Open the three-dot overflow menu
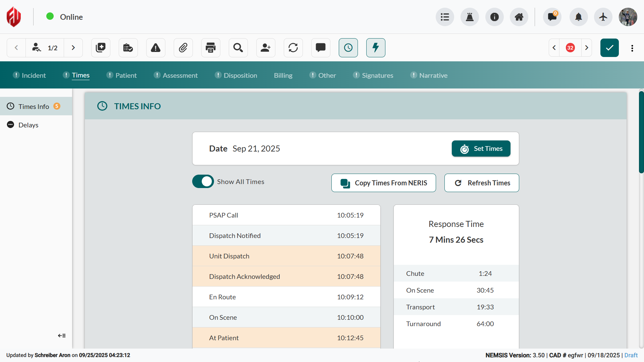 [632, 48]
